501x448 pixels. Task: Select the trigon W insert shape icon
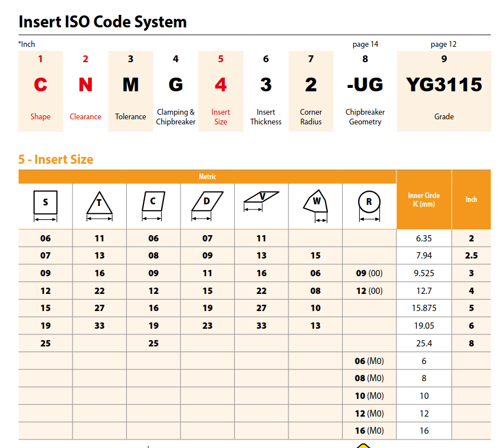click(x=315, y=202)
